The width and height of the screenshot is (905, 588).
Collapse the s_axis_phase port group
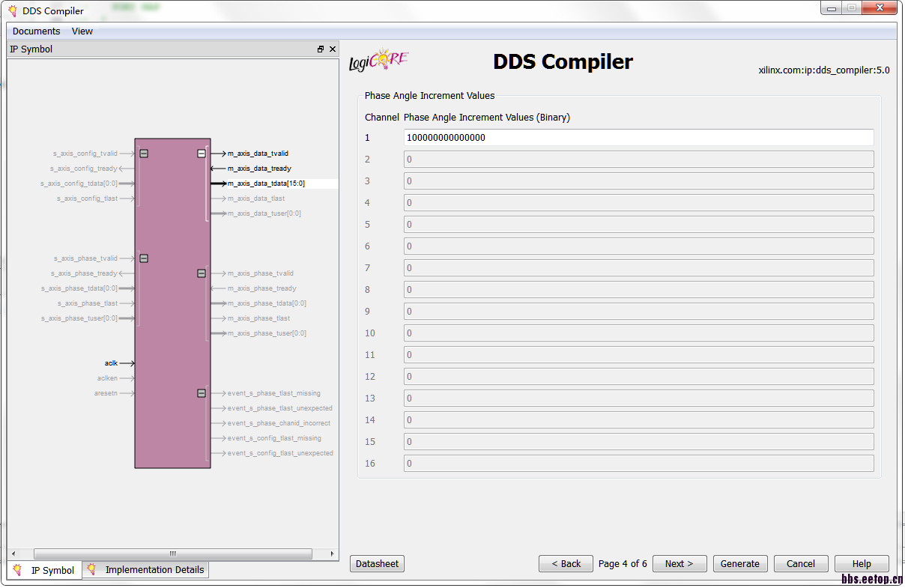click(x=144, y=258)
